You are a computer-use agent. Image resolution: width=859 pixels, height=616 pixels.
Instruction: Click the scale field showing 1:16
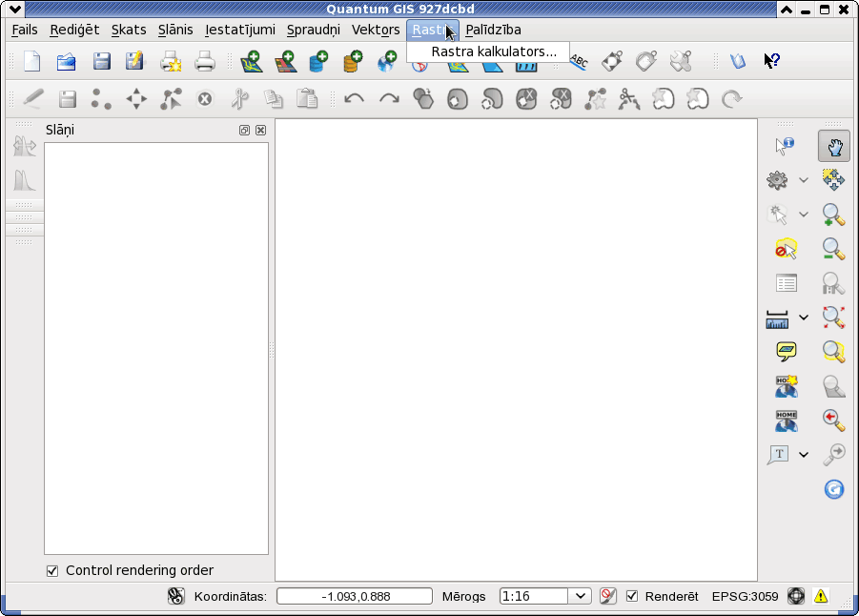tap(534, 596)
